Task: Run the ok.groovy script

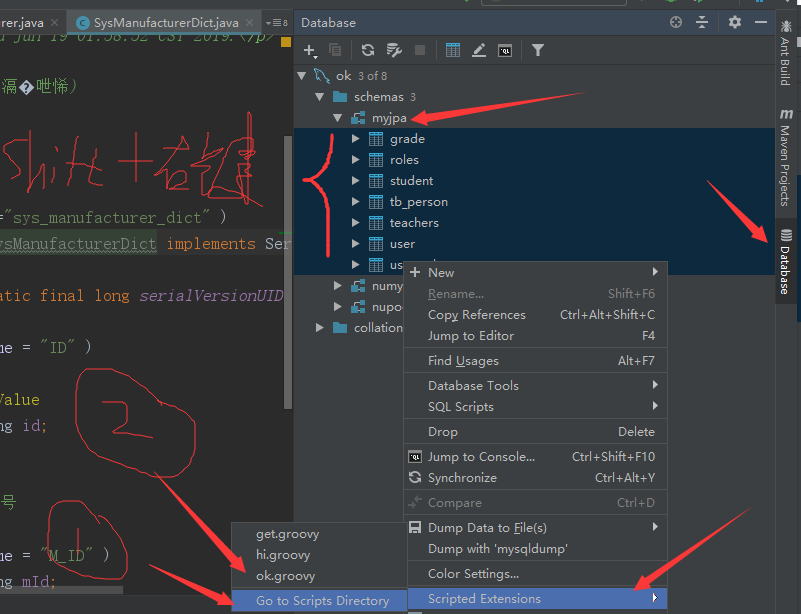Action: pyautogui.click(x=319, y=576)
